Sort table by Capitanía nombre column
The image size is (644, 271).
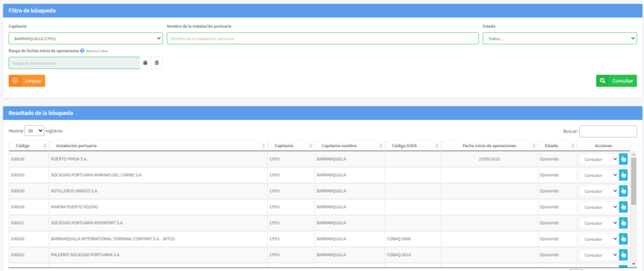coord(350,146)
